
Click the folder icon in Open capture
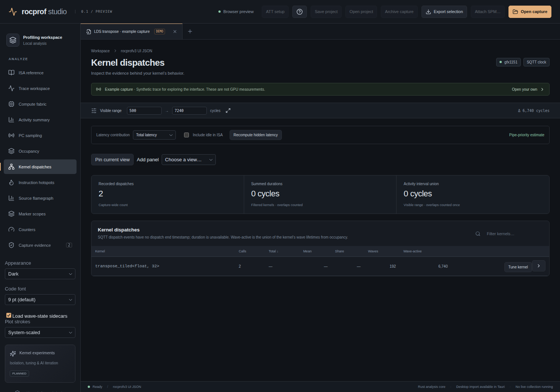[x=516, y=12]
